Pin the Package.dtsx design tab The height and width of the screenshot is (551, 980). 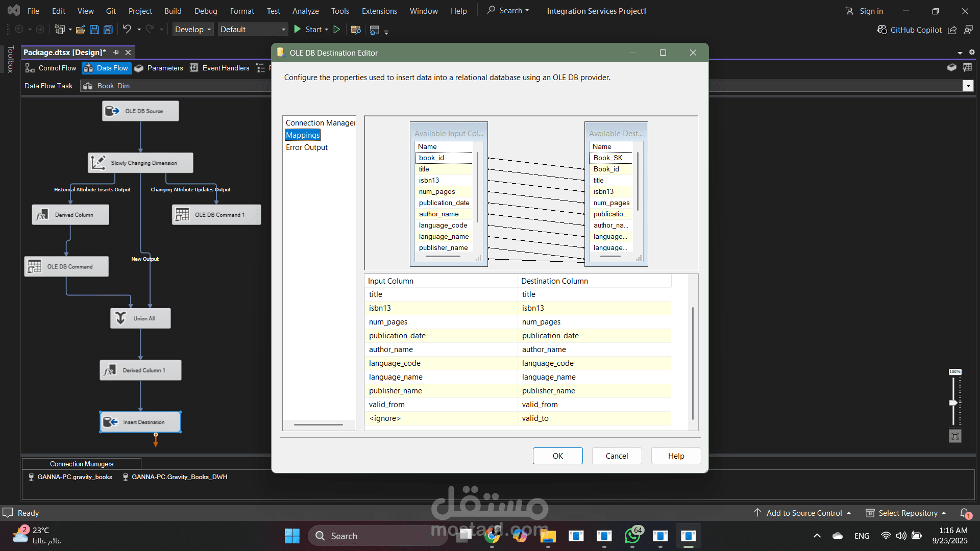[116, 53]
